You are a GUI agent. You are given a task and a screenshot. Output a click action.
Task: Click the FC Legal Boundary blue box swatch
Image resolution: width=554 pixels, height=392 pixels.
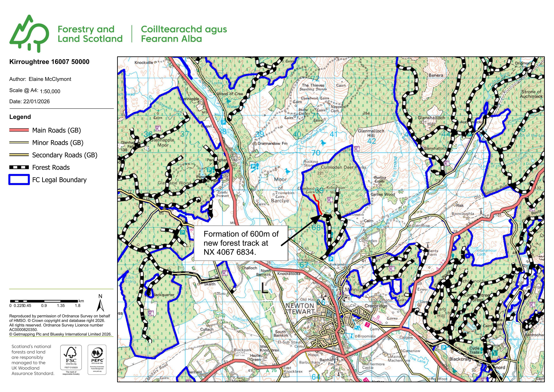pyautogui.click(x=19, y=180)
